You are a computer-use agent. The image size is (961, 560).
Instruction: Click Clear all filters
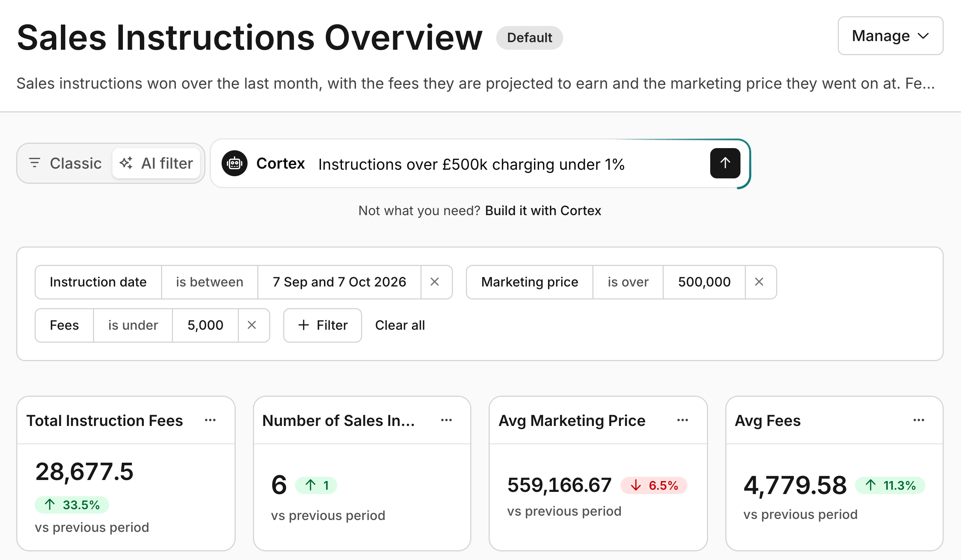[x=400, y=325]
